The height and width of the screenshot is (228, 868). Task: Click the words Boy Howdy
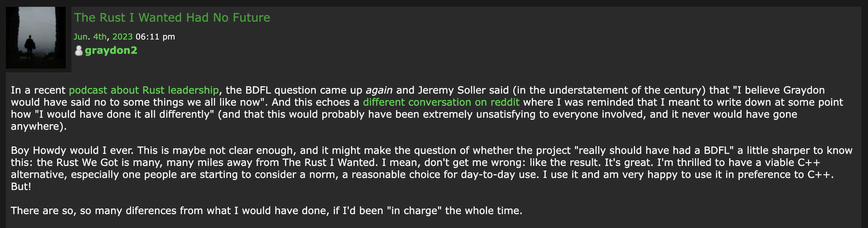click(39, 150)
